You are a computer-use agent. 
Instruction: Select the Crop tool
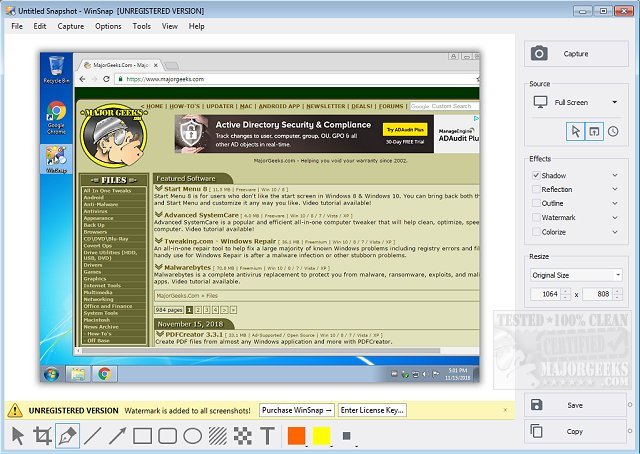[42, 436]
